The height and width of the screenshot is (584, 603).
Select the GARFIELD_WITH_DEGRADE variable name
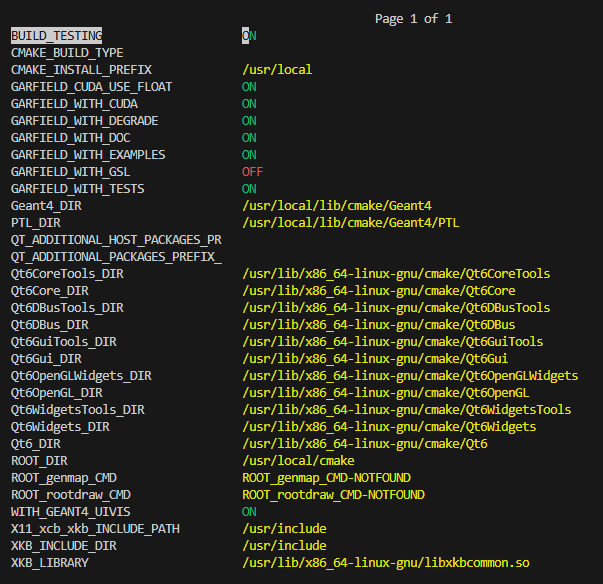coord(84,121)
